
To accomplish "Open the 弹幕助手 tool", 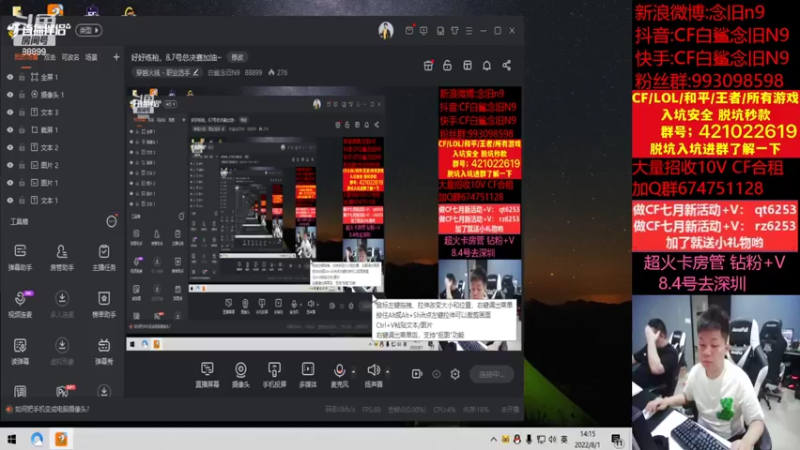I will coord(20,257).
